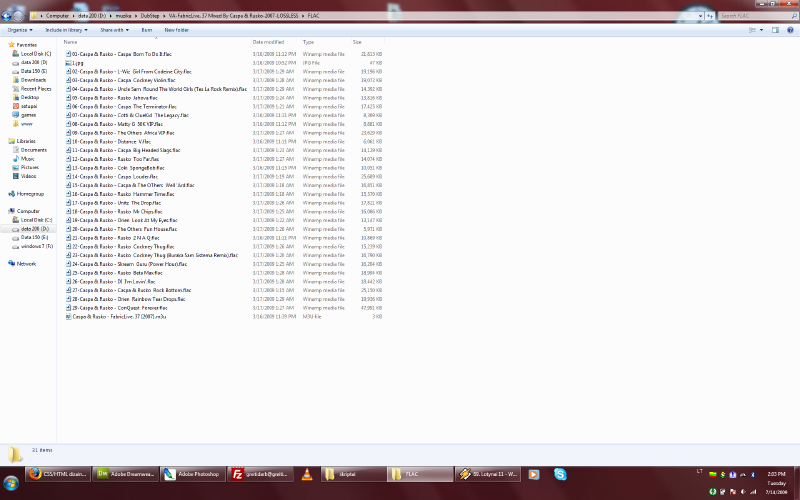
Task: Open the Explorer Help icon
Action: (790, 30)
